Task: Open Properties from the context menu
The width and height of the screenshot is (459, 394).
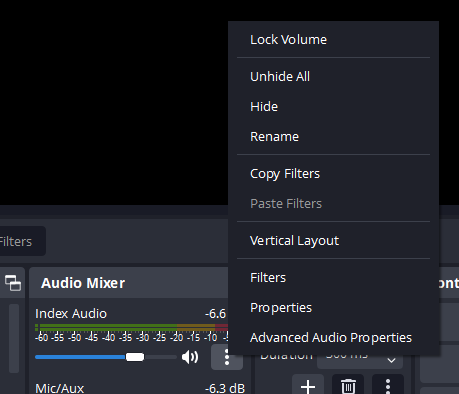Action: point(333,308)
